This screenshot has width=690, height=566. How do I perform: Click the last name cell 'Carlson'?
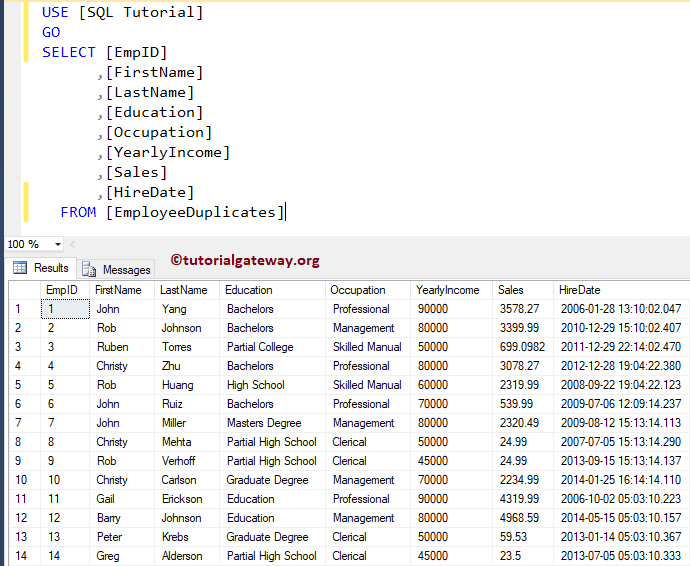click(187, 479)
